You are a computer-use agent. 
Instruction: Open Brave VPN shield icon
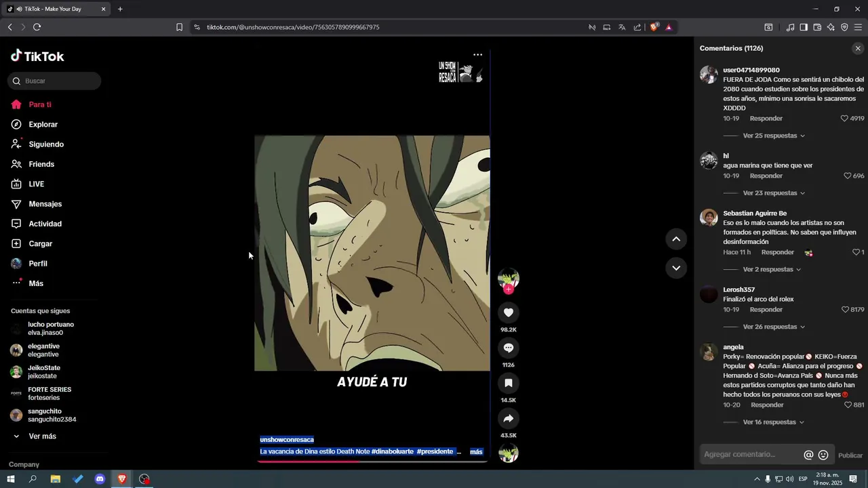tap(844, 27)
